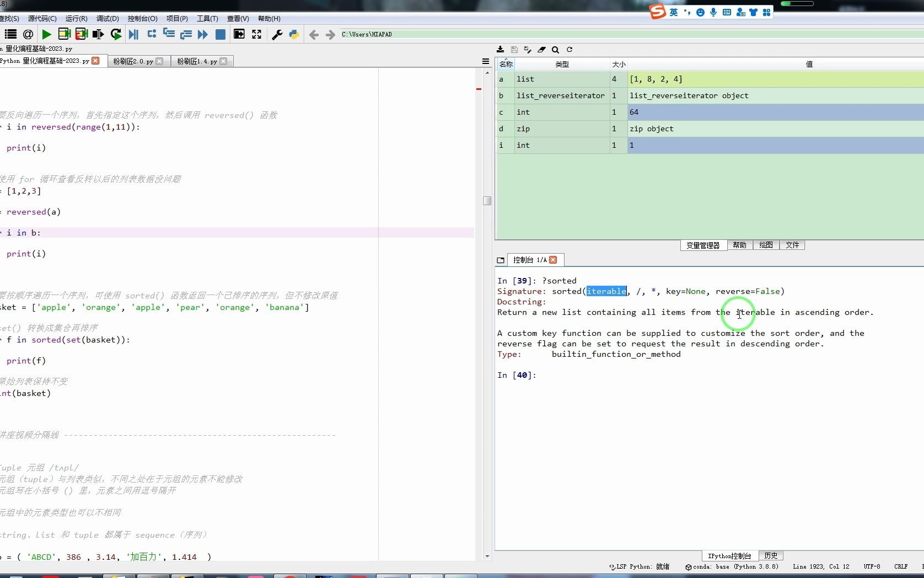Viewport: 924px width, 578px height.
Task: Open the Sogou soft keyboard
Action: click(727, 12)
